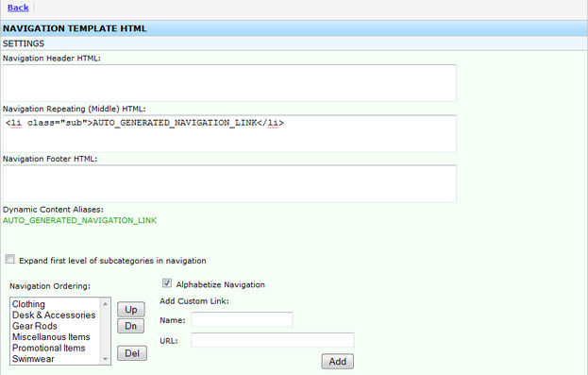The height and width of the screenshot is (375, 588).
Task: Click the green AUTO_GENERATED_NAVIGATION_LINK alias
Action: coord(79,220)
